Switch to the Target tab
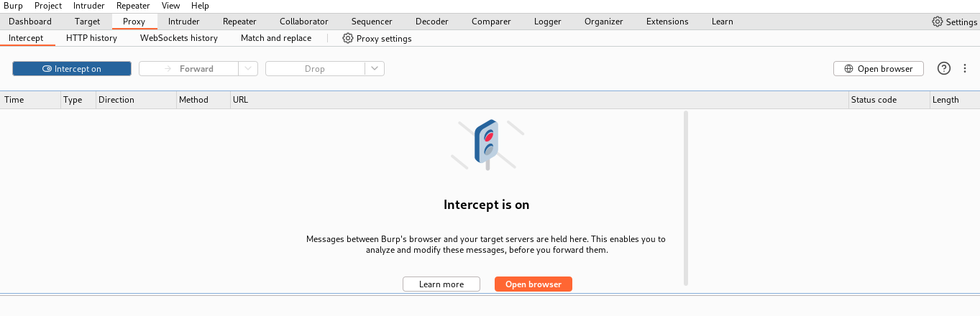Screen dimensions: 980x316 point(87,22)
